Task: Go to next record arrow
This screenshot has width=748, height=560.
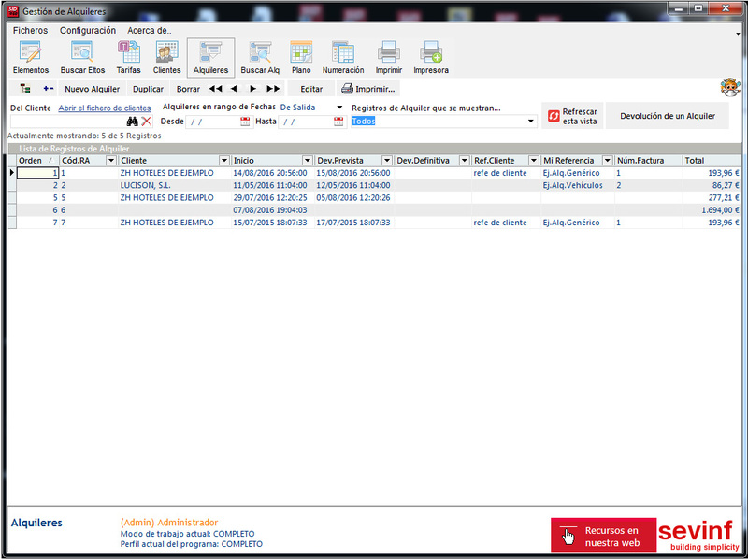Action: (x=253, y=89)
